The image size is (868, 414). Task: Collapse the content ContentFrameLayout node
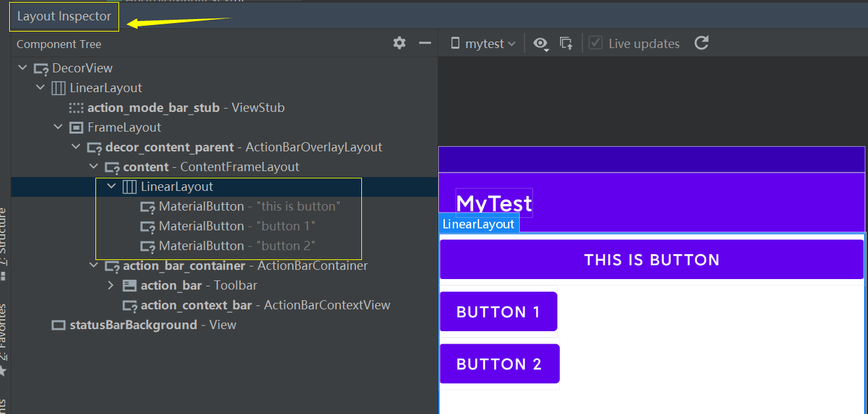[x=94, y=167]
